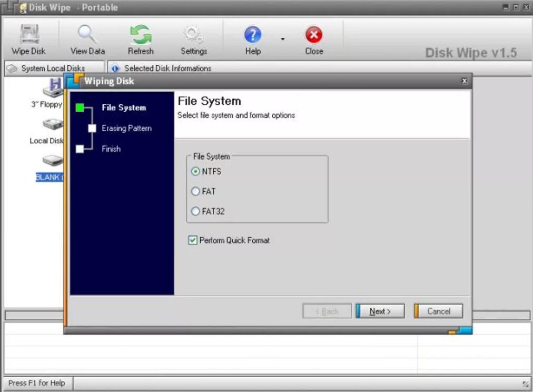Click Erasing Pattern wizard step

[126, 128]
